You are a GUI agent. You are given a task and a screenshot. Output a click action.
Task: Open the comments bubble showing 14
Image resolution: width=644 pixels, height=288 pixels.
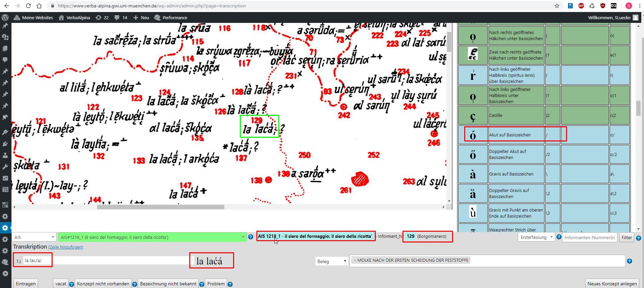(120, 18)
